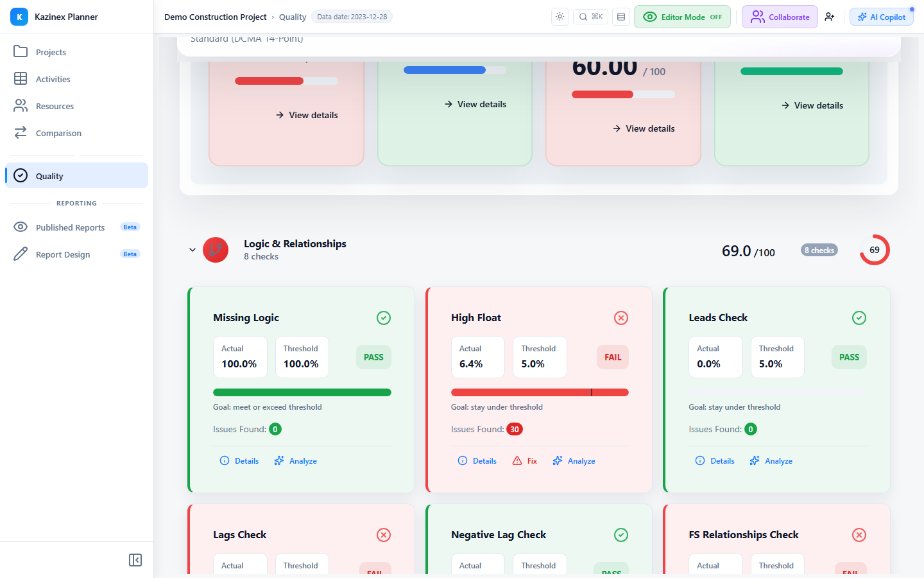
Task: Open Details for High Float
Action: click(477, 460)
